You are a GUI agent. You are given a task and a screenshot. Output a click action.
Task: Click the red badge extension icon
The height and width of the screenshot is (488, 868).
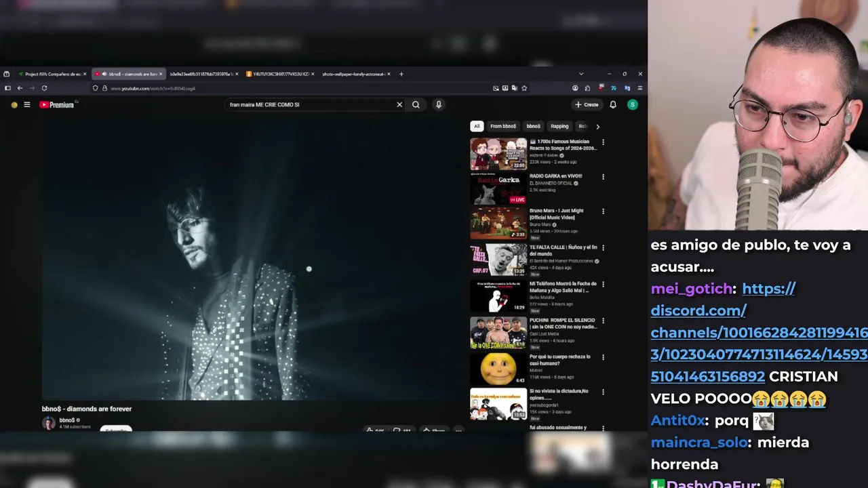pyautogui.click(x=601, y=88)
